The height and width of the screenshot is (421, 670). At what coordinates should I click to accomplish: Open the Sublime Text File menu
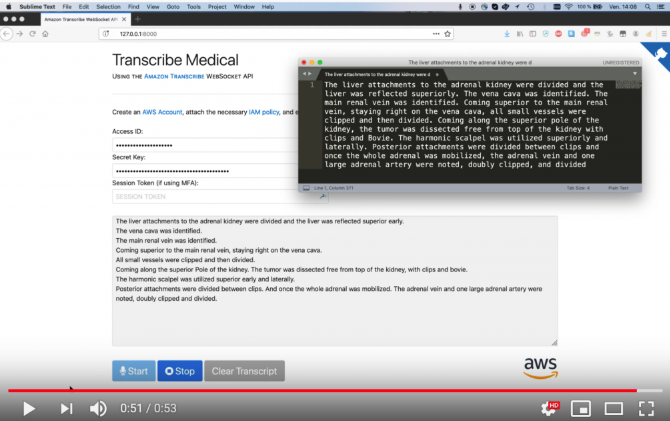67,7
